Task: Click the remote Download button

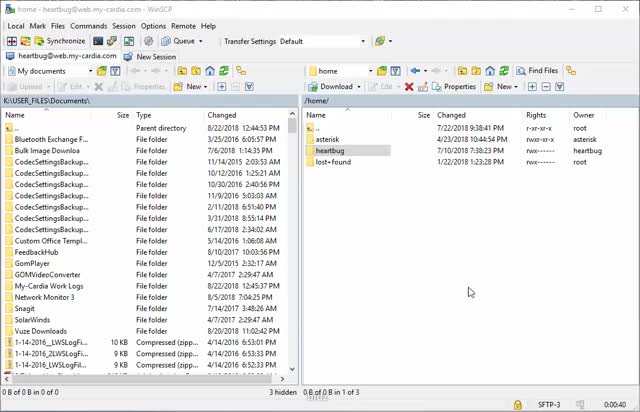Action: [x=331, y=87]
